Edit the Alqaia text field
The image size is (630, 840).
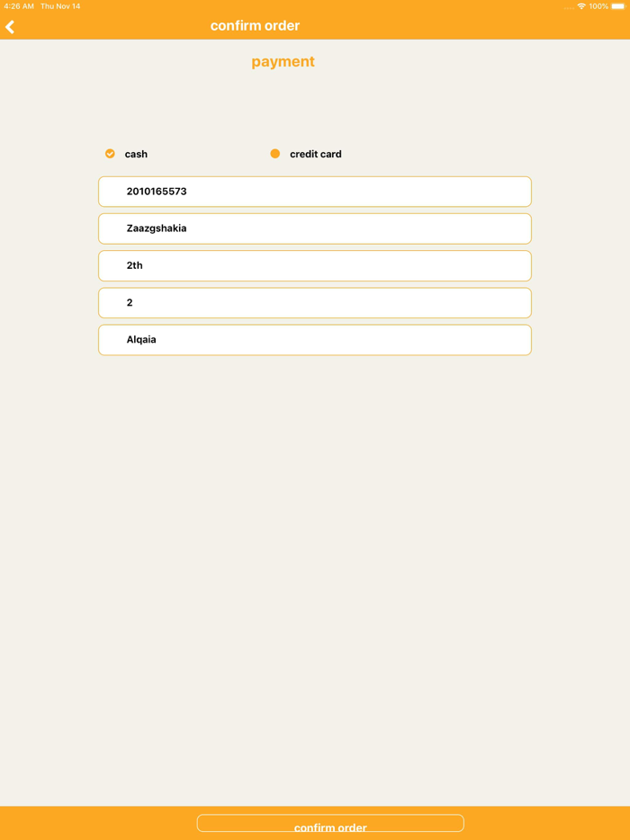(315, 340)
